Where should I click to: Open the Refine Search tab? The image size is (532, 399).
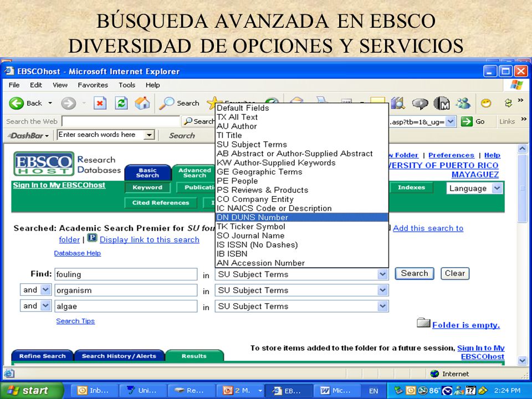(x=43, y=356)
